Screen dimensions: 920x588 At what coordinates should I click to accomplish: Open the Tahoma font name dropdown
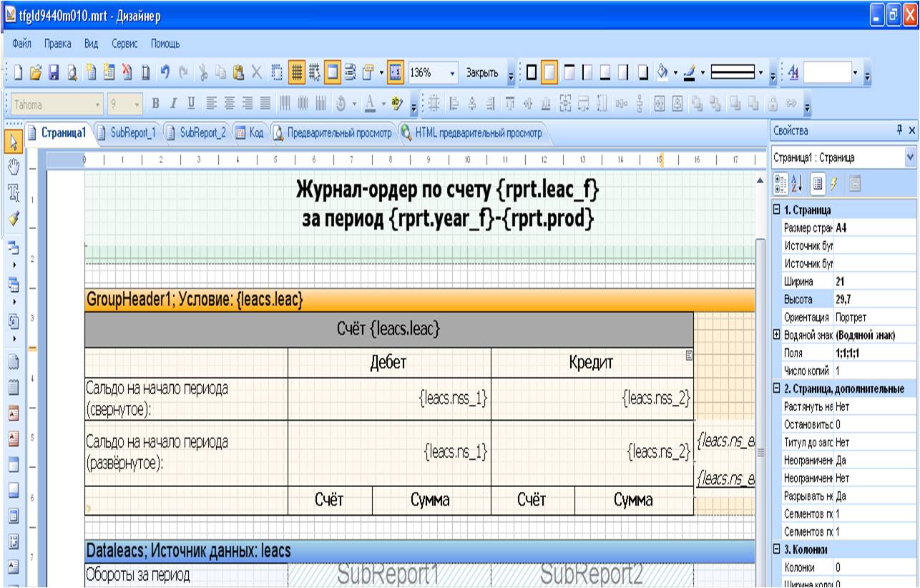pos(98,104)
